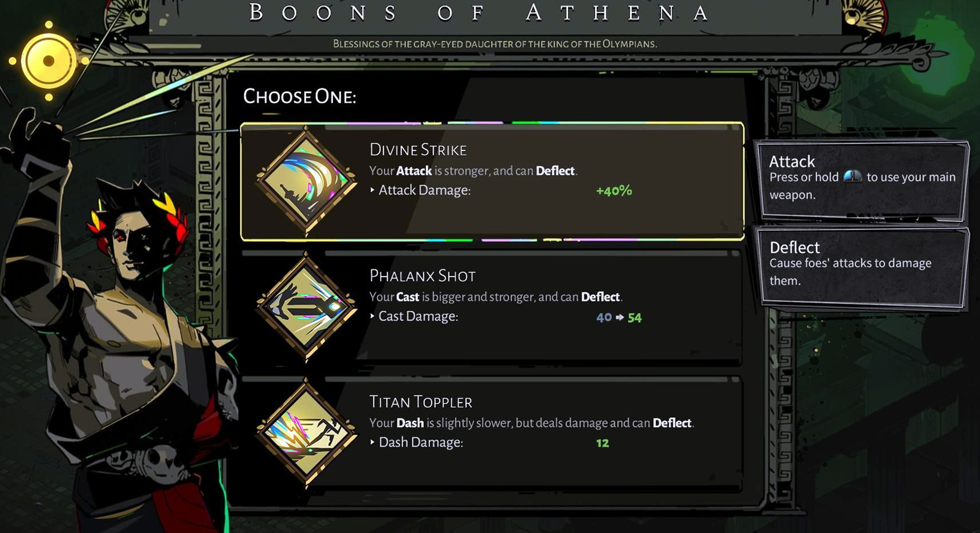
Task: Click the bullet arrow beside Cast Damage
Action: click(373, 316)
